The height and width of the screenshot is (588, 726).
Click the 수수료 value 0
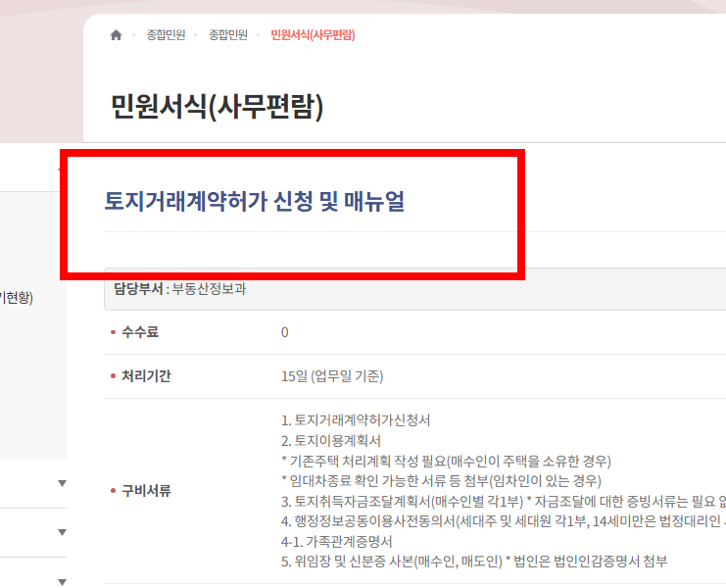pos(285,332)
